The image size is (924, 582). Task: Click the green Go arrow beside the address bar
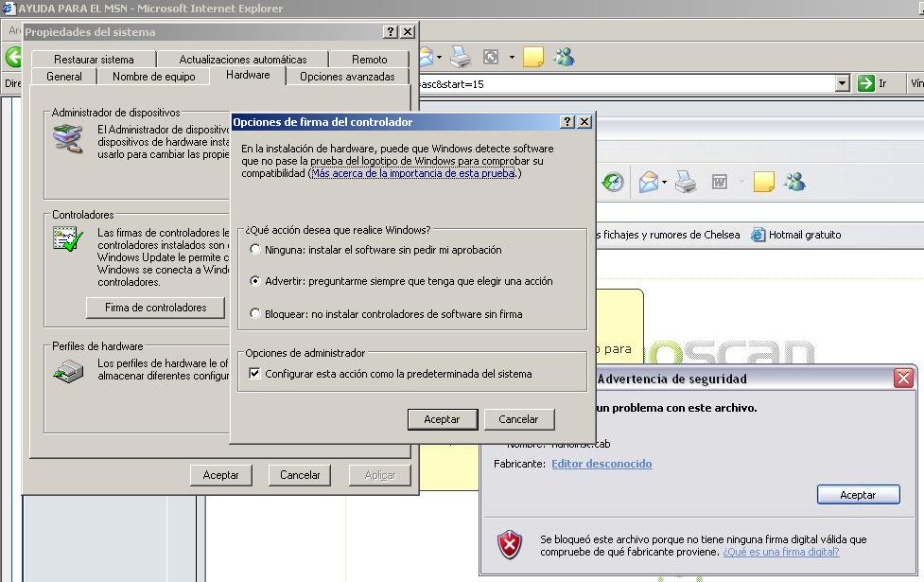point(865,83)
